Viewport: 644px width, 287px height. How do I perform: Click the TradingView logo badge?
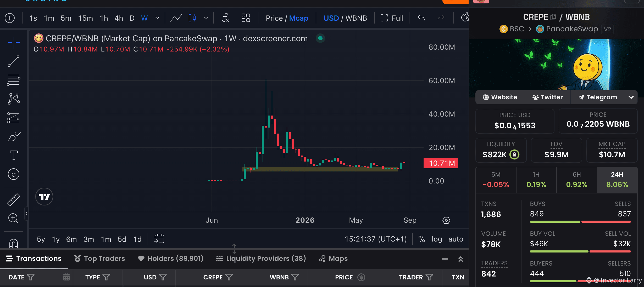[44, 197]
